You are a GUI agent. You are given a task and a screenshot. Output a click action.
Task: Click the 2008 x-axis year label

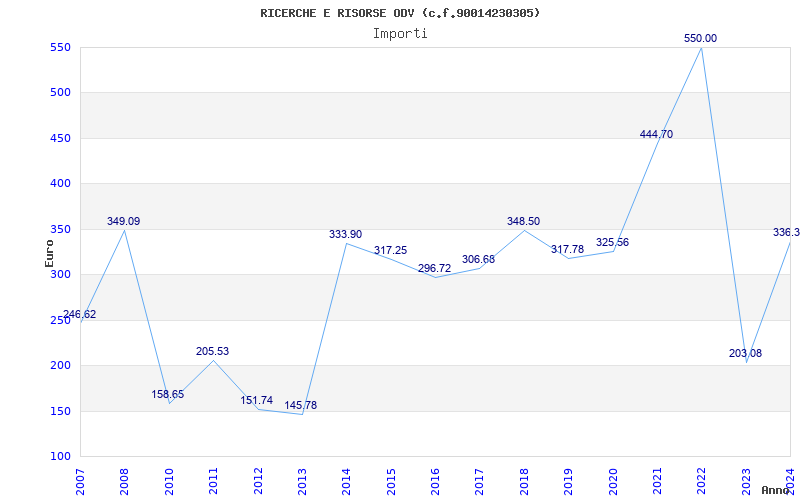(124, 481)
